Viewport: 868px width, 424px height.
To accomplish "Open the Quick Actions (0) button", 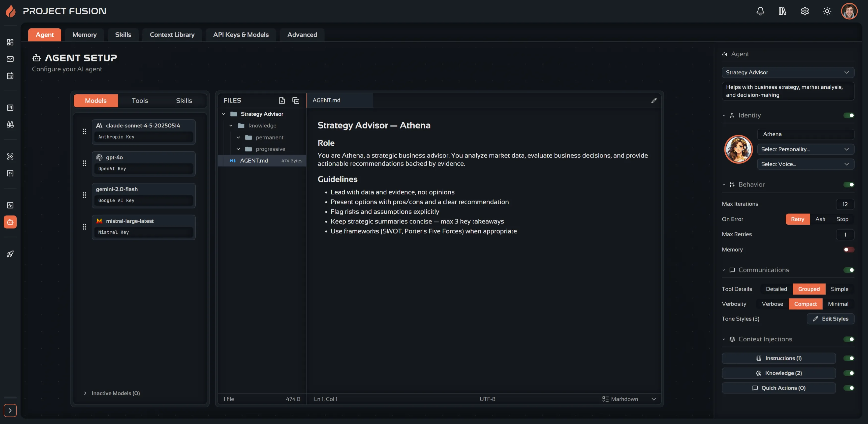I will click(x=778, y=388).
